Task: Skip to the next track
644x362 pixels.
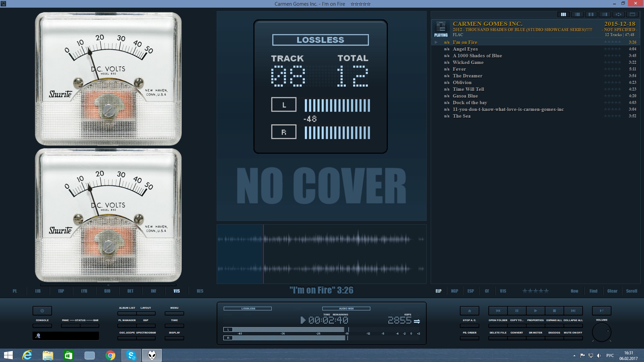Action: (x=573, y=311)
